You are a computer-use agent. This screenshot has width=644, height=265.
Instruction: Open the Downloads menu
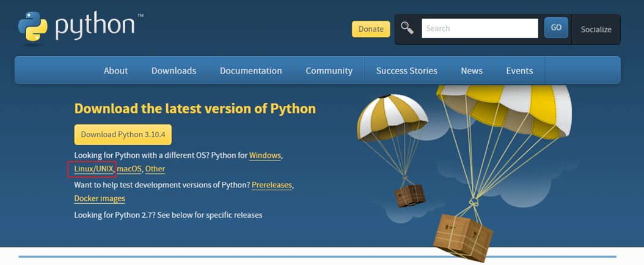point(174,71)
